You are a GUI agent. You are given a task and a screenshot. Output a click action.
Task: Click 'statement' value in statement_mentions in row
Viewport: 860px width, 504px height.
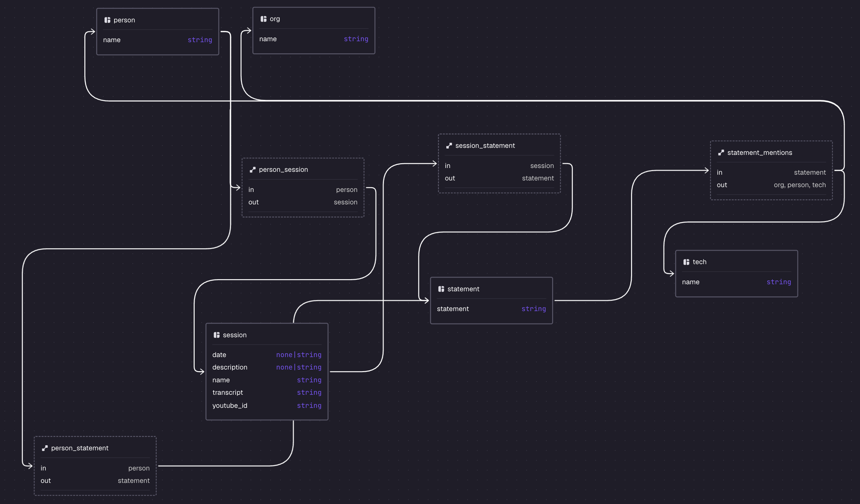[x=810, y=172]
